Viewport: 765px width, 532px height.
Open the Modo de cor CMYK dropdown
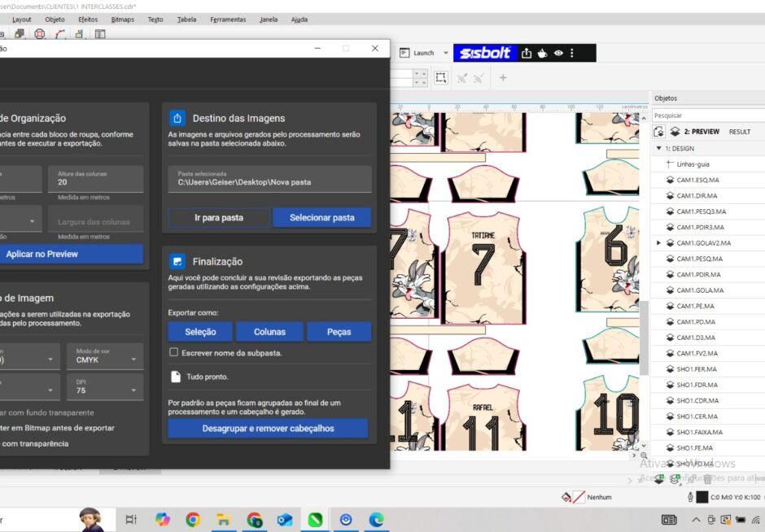(x=105, y=355)
